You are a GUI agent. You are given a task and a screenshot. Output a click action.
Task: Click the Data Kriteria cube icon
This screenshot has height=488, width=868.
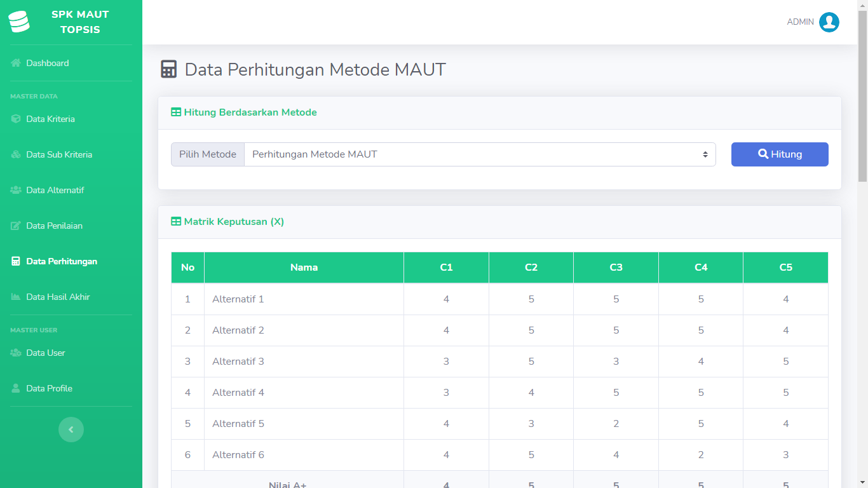click(16, 119)
